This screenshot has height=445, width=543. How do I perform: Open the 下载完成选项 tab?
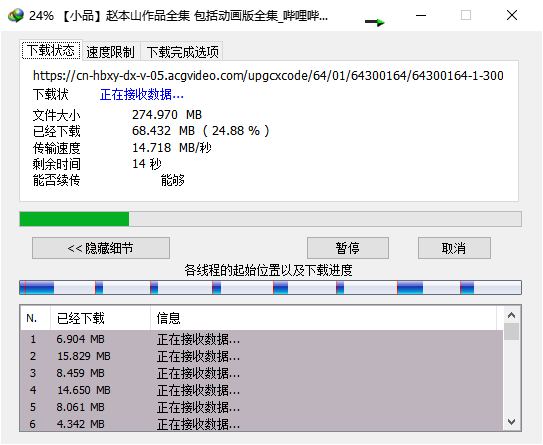183,52
